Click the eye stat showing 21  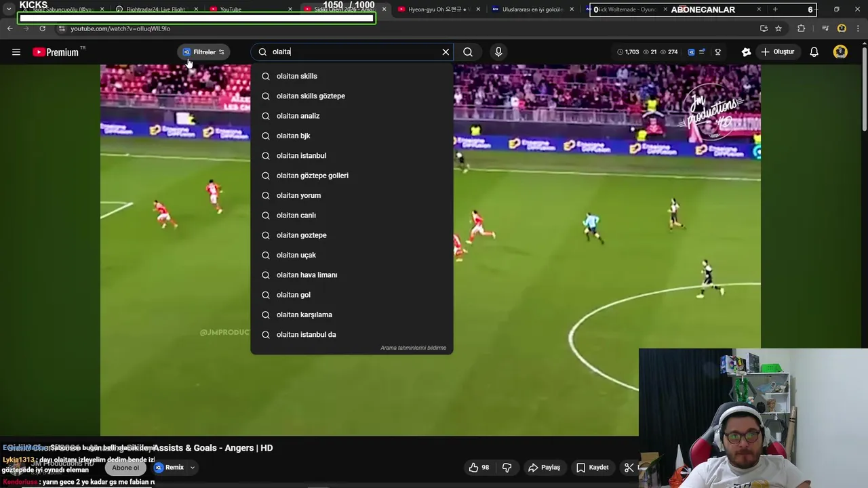click(x=650, y=52)
